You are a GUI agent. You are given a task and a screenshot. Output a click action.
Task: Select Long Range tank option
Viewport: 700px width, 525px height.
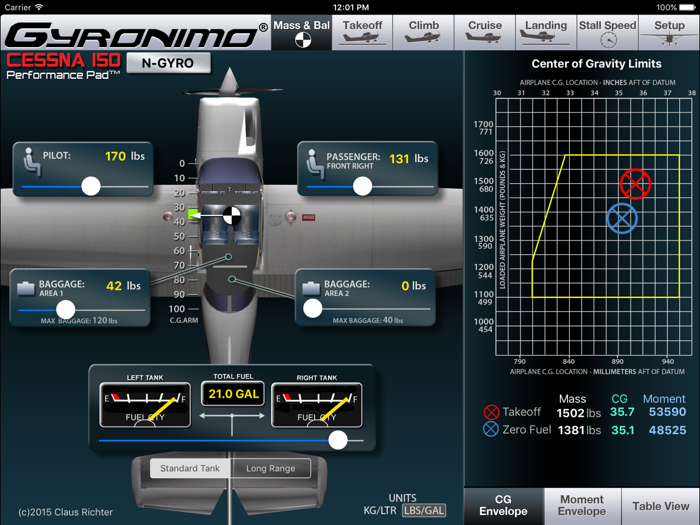click(271, 468)
